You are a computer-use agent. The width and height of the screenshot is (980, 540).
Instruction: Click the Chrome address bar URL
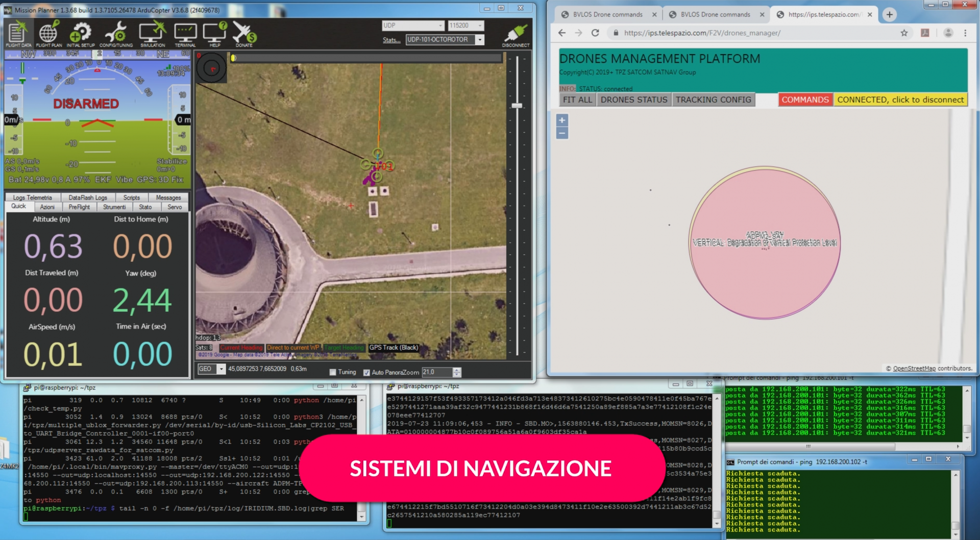click(702, 33)
